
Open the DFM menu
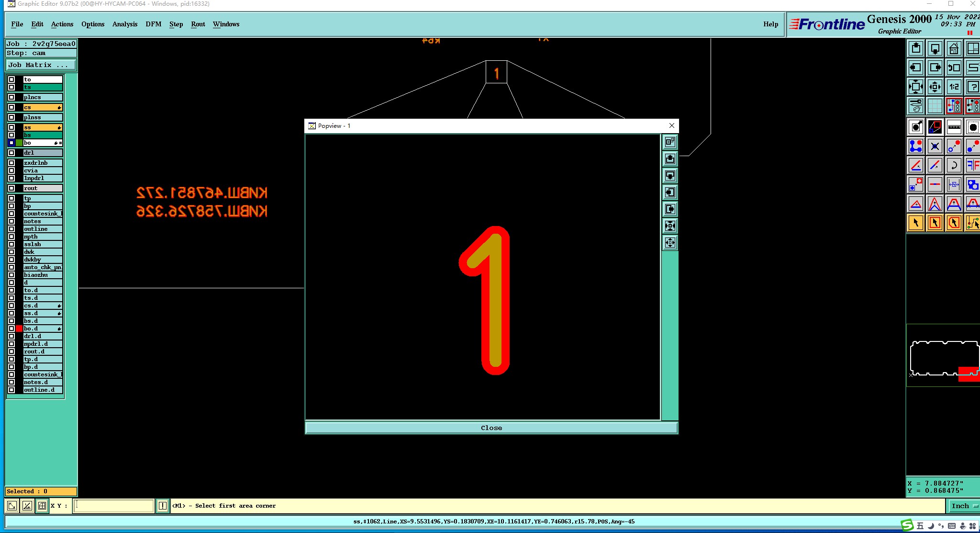[x=153, y=24]
